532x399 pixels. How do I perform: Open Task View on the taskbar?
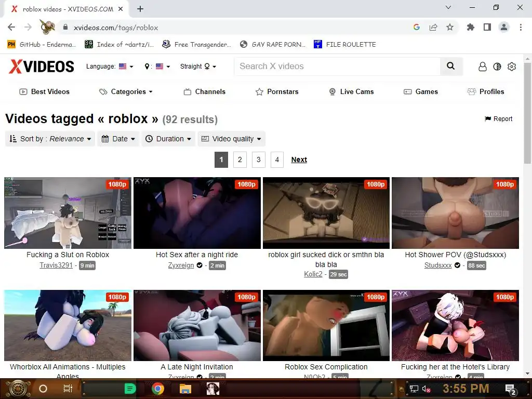coord(68,389)
